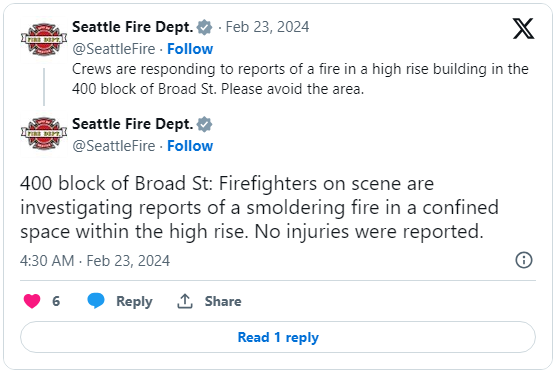
Task: Open the Seattle Fire avatar on second tweet
Action: (x=44, y=133)
